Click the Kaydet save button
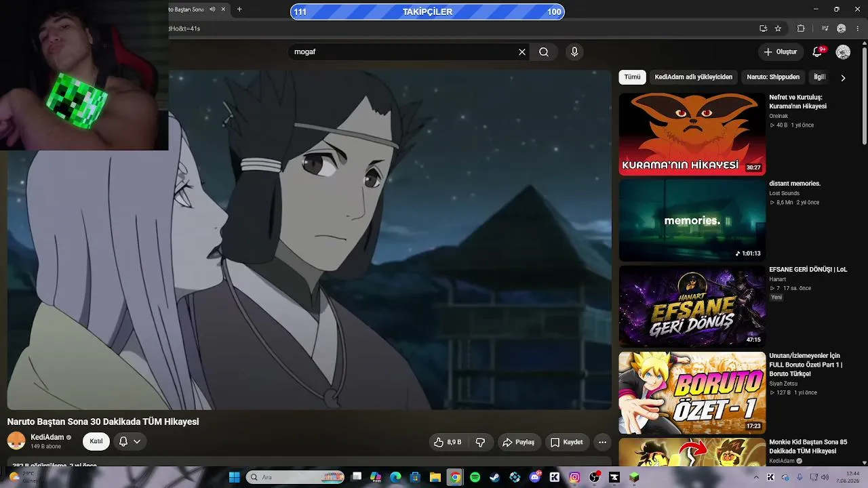The width and height of the screenshot is (868, 488). coord(566,442)
